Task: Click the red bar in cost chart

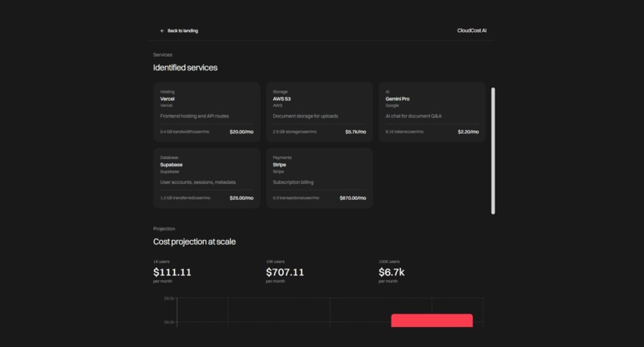Action: tap(431, 321)
